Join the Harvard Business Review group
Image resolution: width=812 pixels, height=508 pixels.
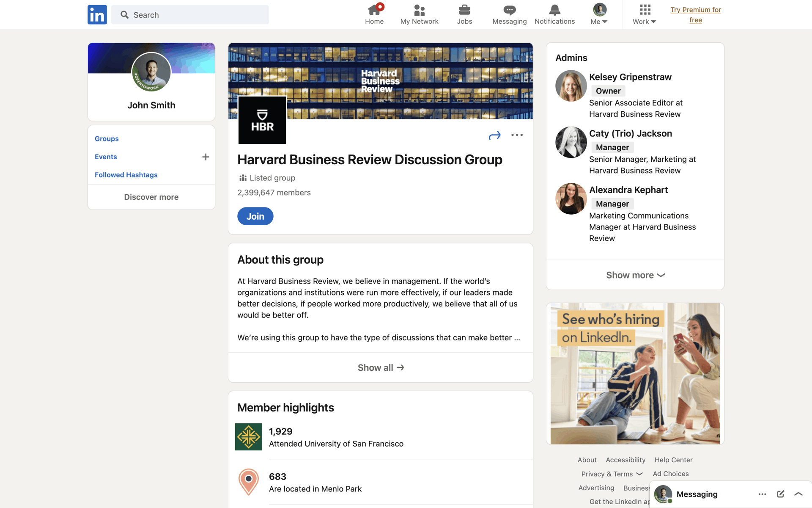coord(255,216)
